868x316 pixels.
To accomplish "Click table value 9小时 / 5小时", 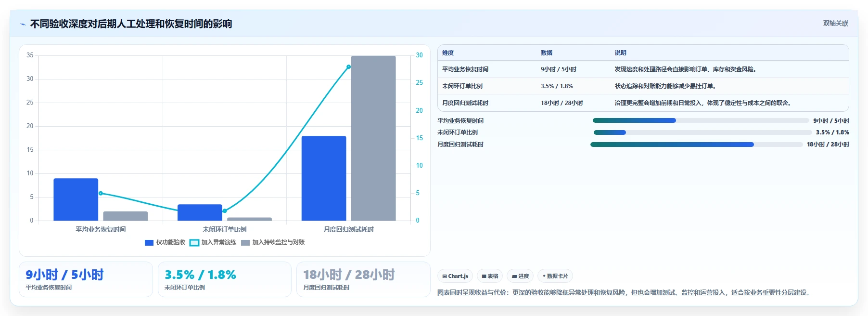I will (x=559, y=69).
